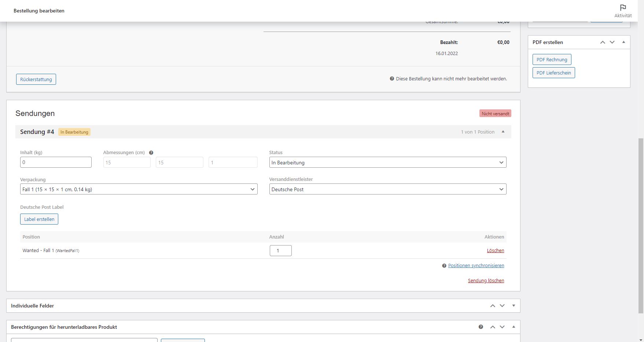Viewport: 644px width, 342px height.
Task: Show help tooltip for Abmessungen (cm)
Action: click(x=151, y=153)
